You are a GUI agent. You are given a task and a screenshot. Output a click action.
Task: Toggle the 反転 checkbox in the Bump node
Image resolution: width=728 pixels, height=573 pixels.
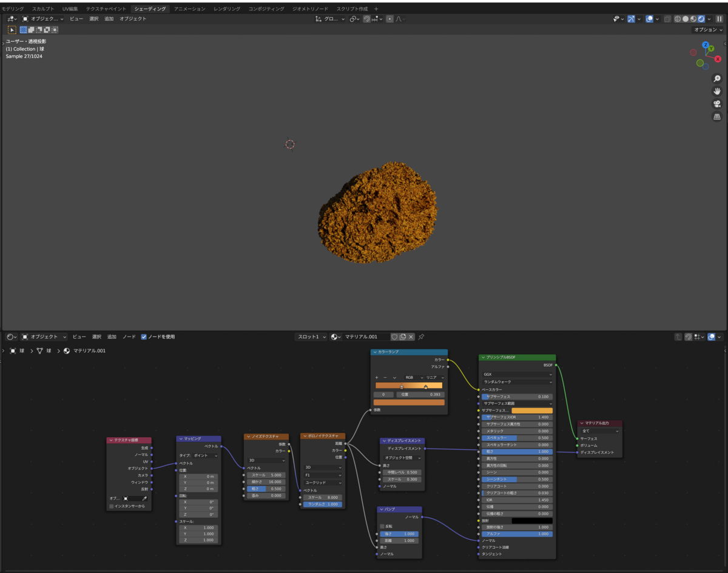(382, 526)
